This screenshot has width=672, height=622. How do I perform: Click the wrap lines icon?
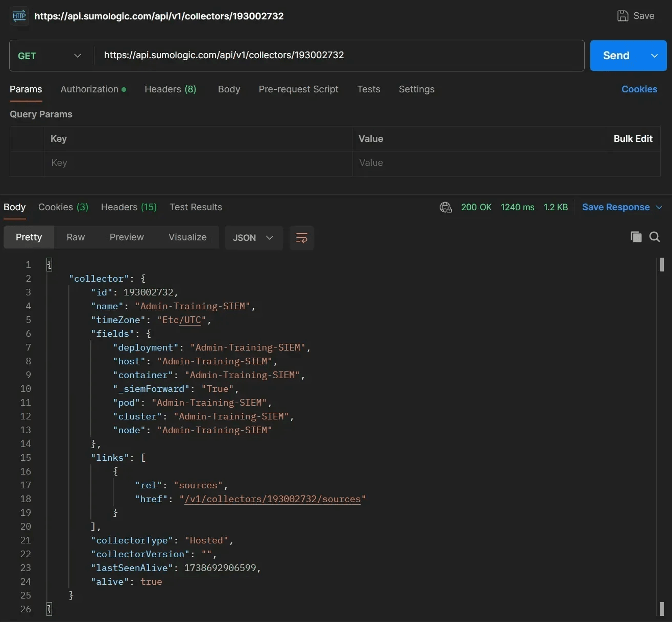301,238
